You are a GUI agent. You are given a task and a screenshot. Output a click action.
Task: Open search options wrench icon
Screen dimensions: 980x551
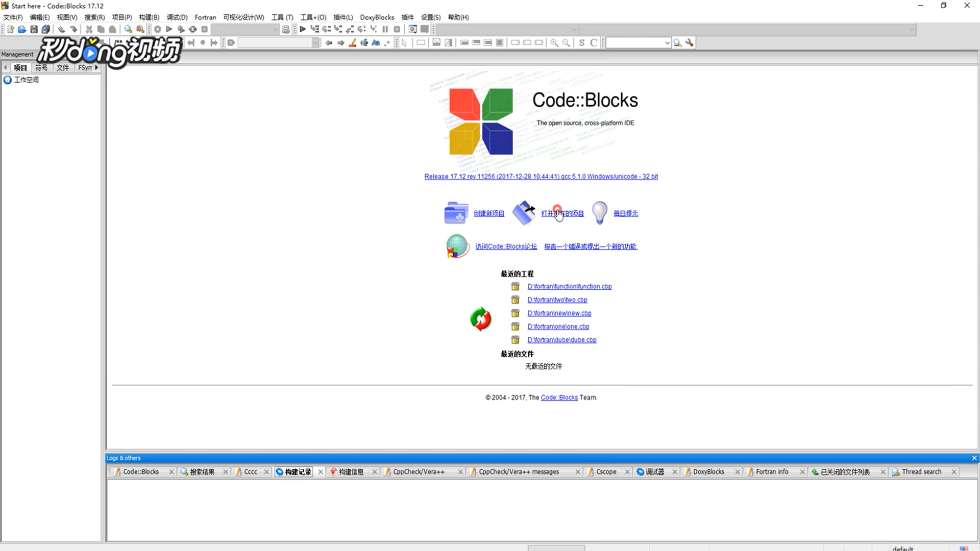pos(690,43)
